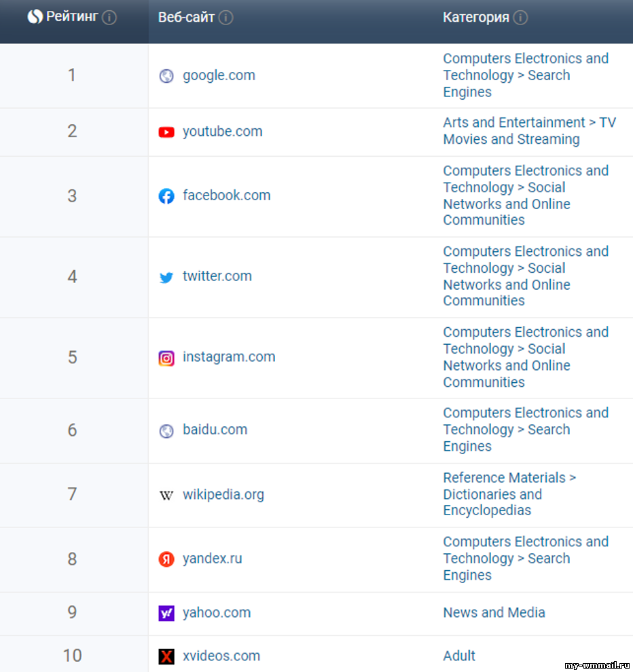Open the info icon next to Категория
The height and width of the screenshot is (672, 633).
[x=520, y=18]
